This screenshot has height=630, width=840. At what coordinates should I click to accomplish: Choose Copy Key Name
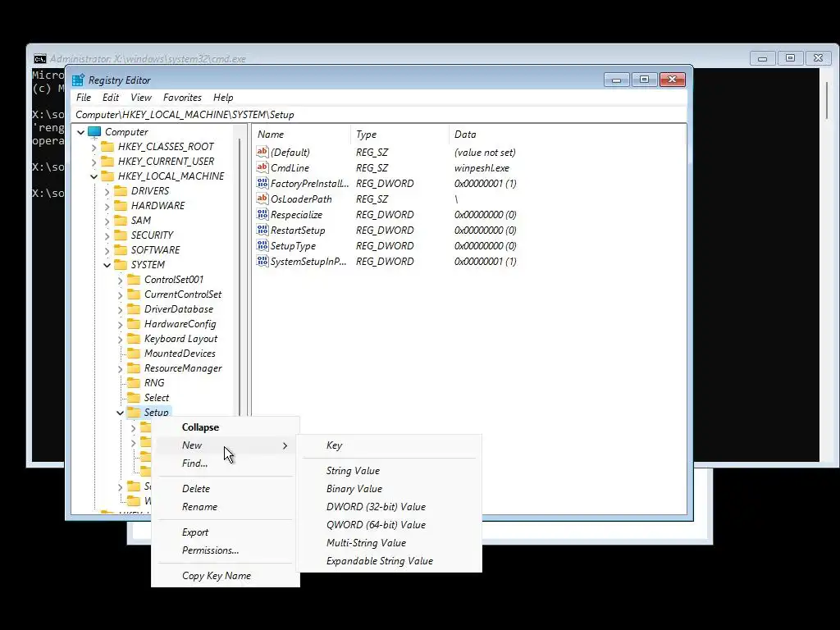tap(225, 575)
